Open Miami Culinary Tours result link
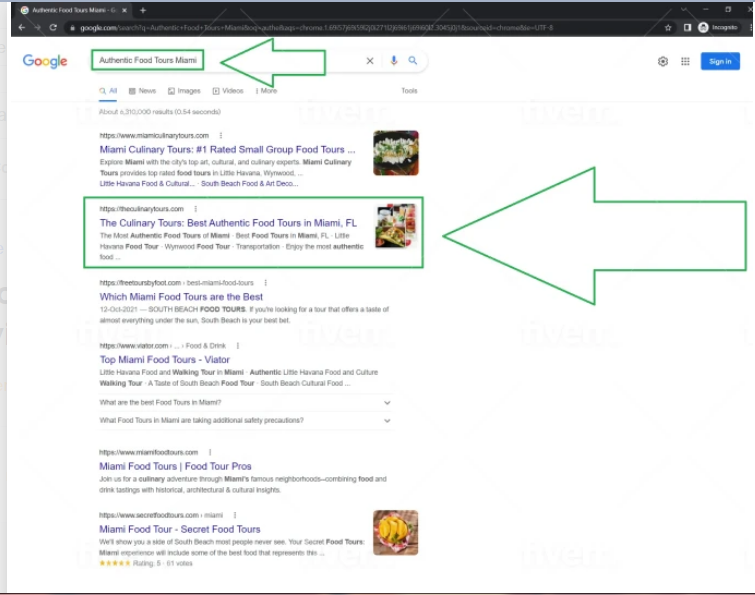 pos(227,150)
